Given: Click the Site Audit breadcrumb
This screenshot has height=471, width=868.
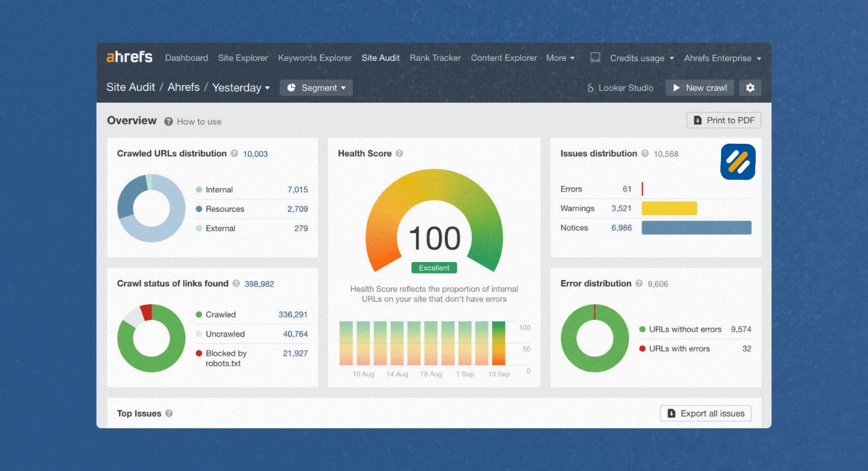Looking at the screenshot, I should coord(131,87).
